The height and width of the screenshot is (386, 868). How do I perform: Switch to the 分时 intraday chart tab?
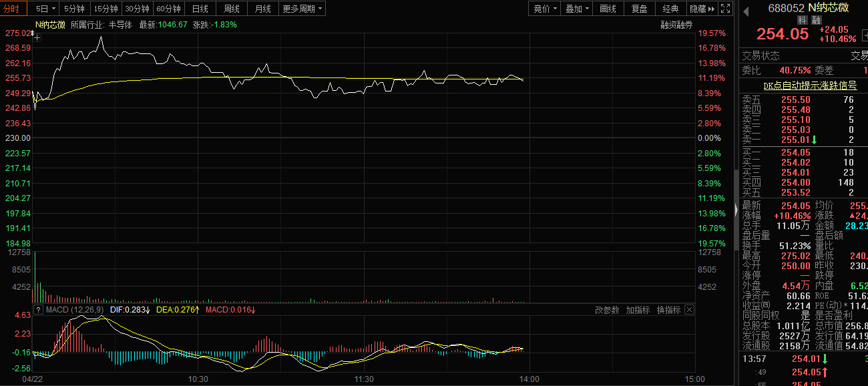[13, 9]
